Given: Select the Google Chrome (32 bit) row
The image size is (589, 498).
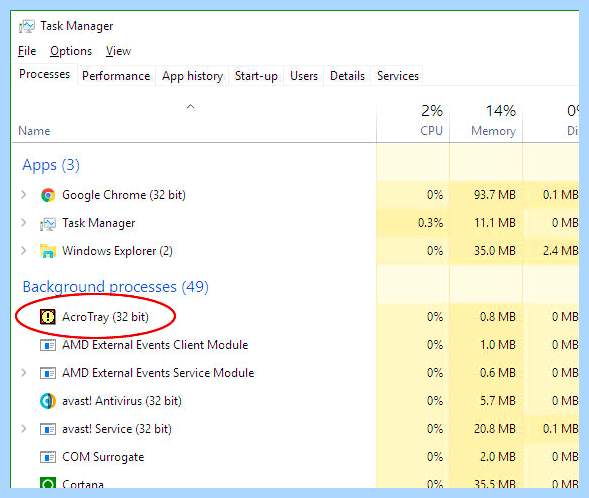Looking at the screenshot, I should (x=295, y=195).
